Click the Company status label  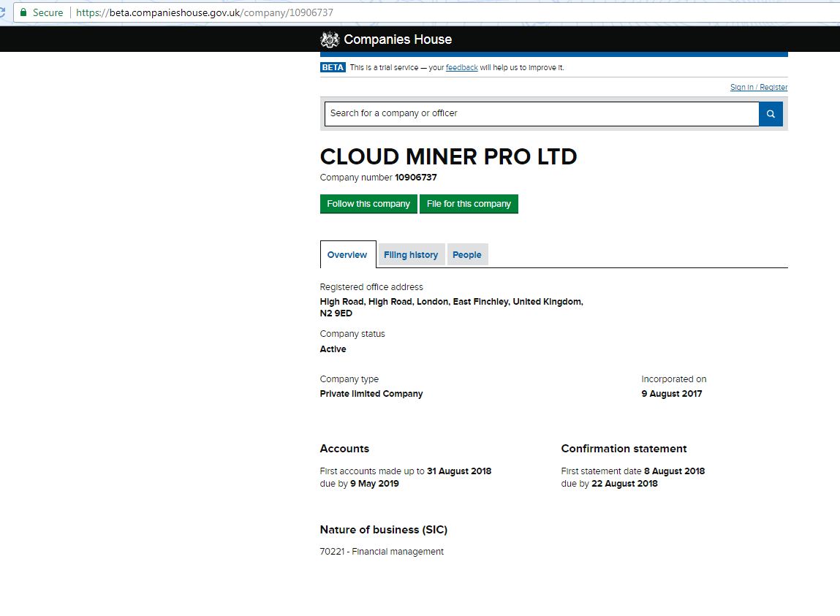click(352, 334)
